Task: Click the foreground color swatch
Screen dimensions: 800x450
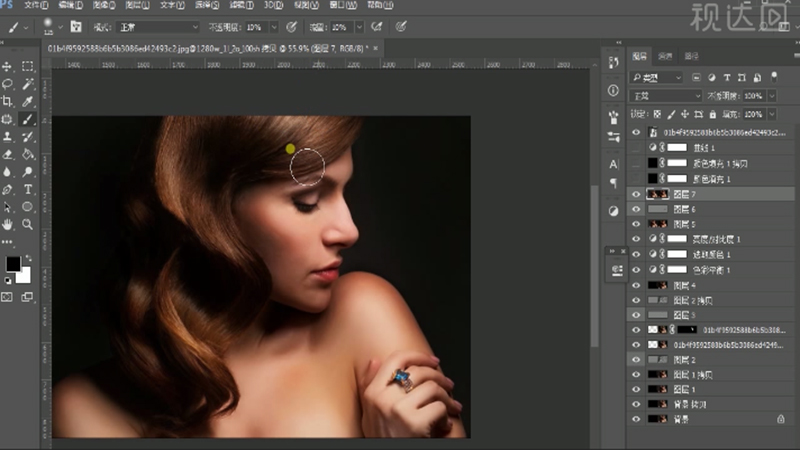Action: [13, 264]
